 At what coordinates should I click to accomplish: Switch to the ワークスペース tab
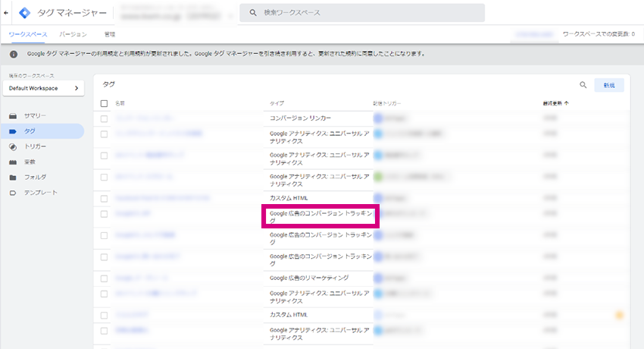[x=28, y=35]
